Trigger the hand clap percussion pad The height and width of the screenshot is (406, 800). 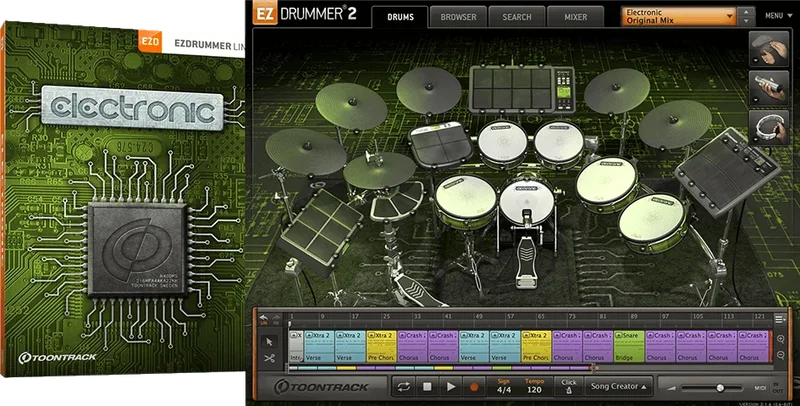[x=769, y=48]
